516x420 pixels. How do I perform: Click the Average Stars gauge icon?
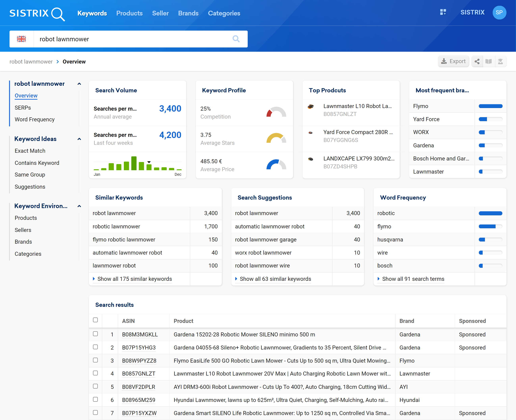click(276, 138)
